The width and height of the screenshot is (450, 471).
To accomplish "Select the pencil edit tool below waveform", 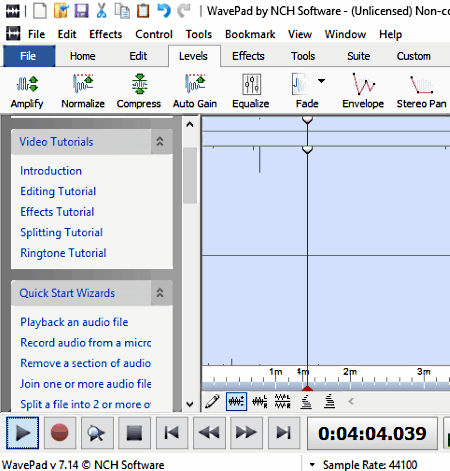I will (212, 401).
